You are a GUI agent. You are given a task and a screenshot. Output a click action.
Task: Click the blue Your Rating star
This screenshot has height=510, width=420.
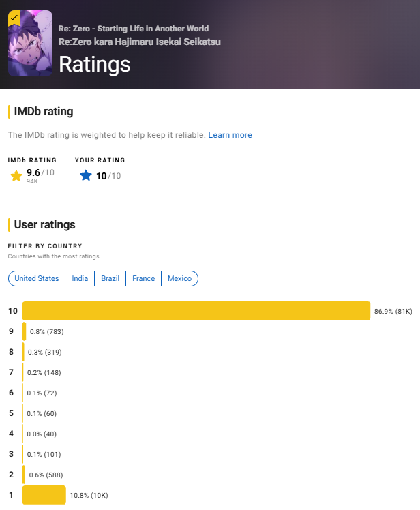pyautogui.click(x=86, y=176)
